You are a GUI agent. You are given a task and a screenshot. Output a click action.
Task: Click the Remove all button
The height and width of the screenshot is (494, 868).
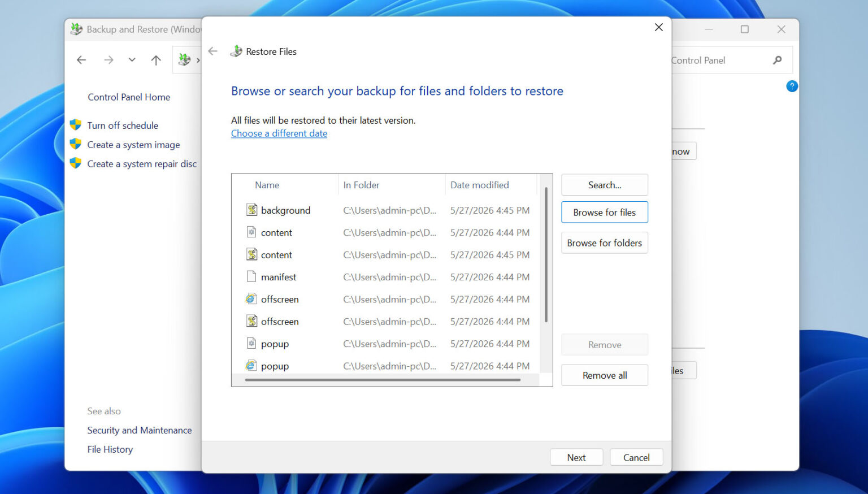coord(605,375)
